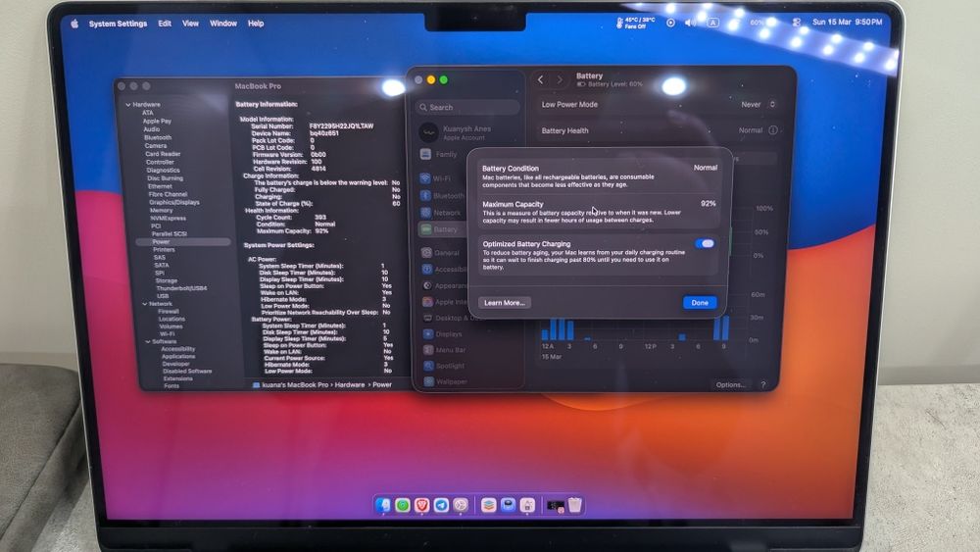Screen dimensions: 980x552
Task: Select Desktop & Dock icon in sidebar
Action: tap(427, 319)
